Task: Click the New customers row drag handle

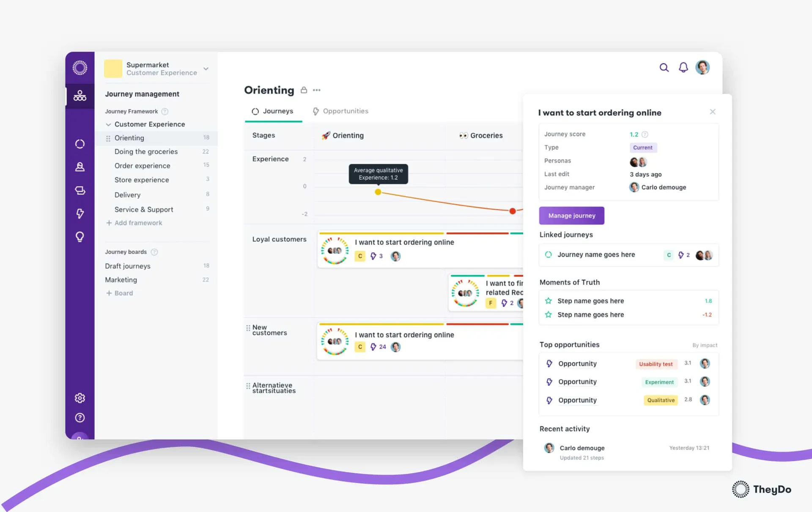Action: 248,328
